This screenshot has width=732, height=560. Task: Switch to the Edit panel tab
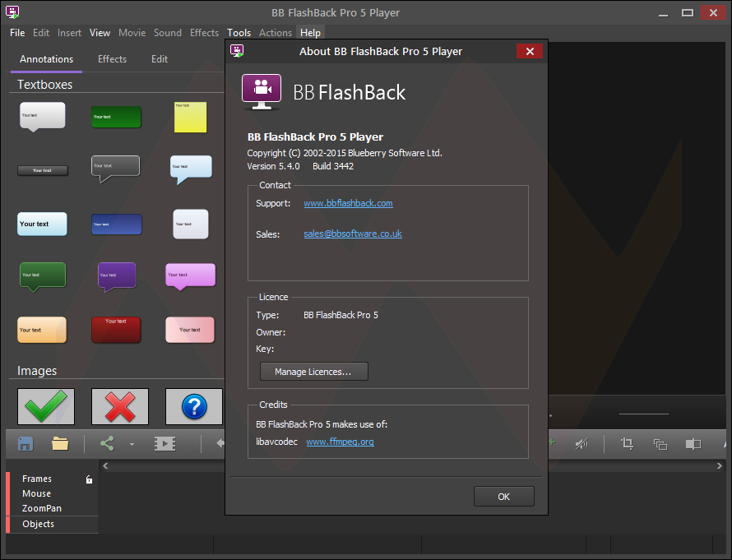click(x=160, y=59)
